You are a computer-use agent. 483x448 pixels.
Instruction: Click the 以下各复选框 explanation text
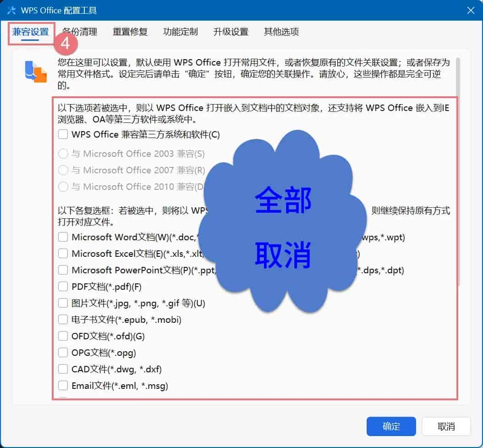pyautogui.click(x=253, y=216)
